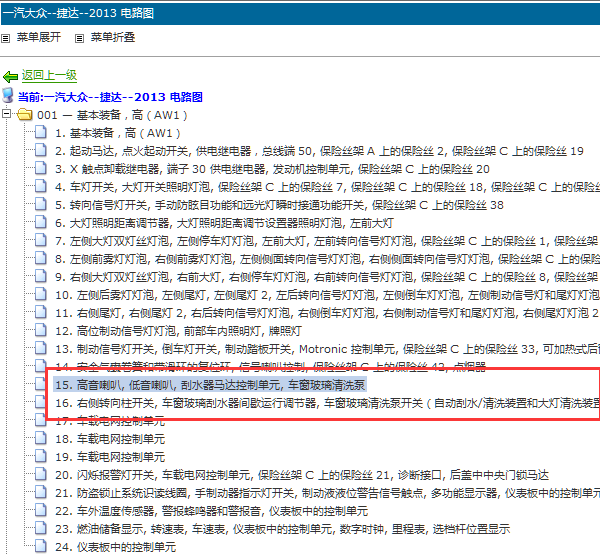Click the page icon of item 15 高音喇叭
The height and width of the screenshot is (555, 600).
point(41,384)
